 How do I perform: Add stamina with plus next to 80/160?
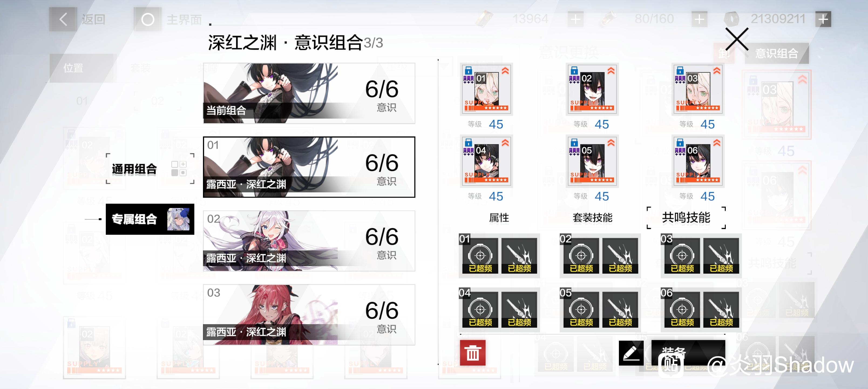point(699,19)
